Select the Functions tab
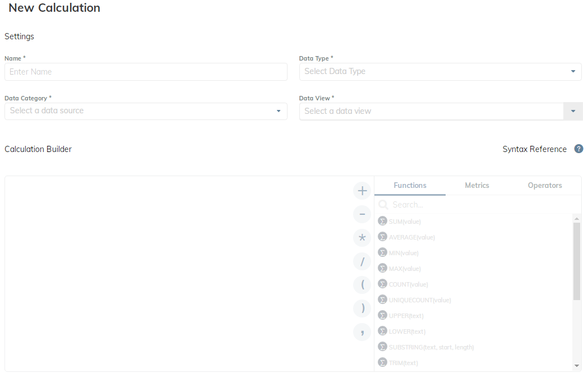588x373 pixels. (410, 186)
